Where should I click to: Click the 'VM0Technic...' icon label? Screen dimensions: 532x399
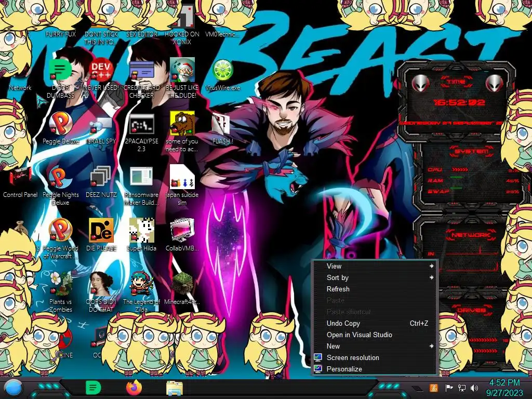[x=222, y=34]
